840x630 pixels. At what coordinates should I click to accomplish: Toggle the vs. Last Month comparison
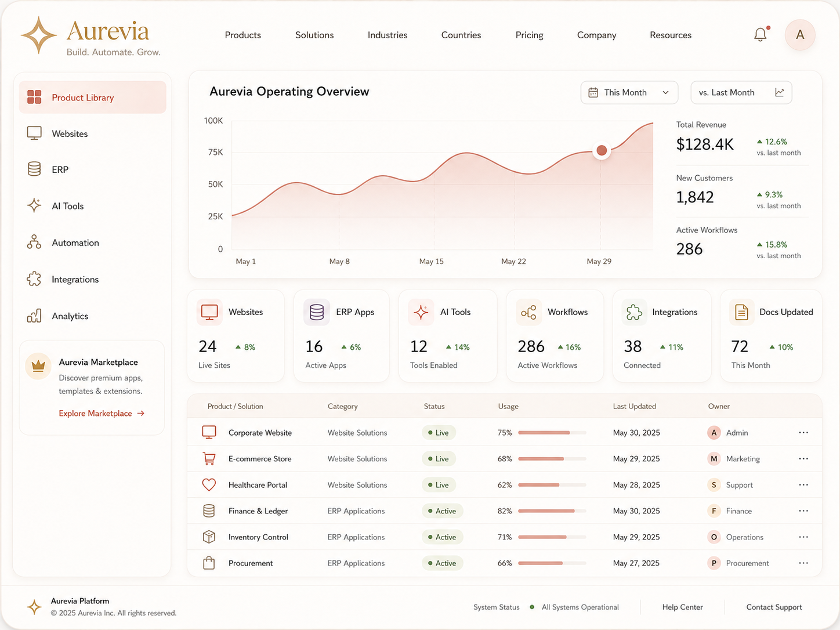coord(741,92)
